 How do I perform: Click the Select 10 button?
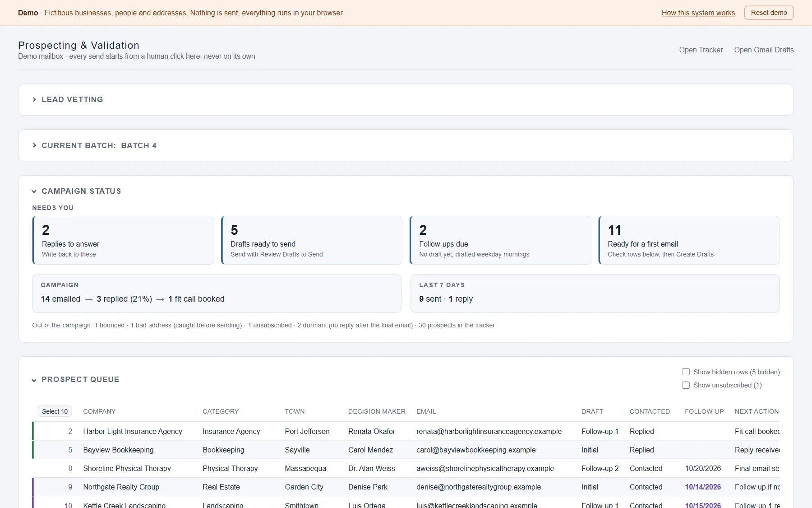[55, 411]
